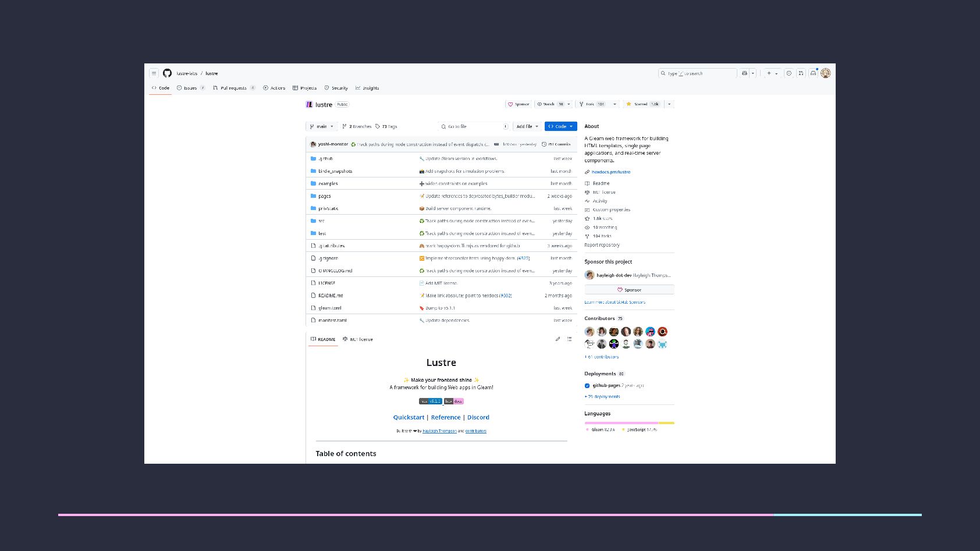Screen dimensions: 980x551
Task: Open the hamburger navigation menu
Action: click(x=154, y=73)
